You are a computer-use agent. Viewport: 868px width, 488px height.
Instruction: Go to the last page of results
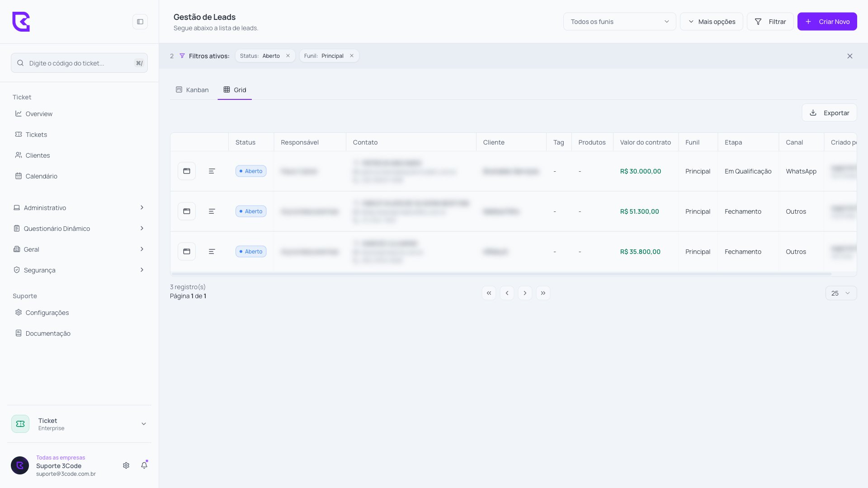tap(543, 293)
